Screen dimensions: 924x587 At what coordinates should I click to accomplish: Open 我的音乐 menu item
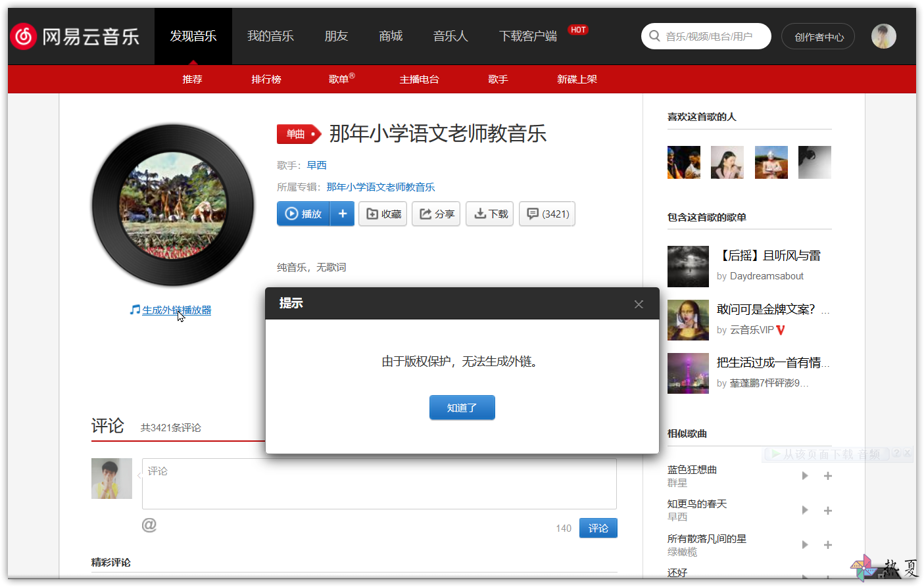(x=270, y=36)
